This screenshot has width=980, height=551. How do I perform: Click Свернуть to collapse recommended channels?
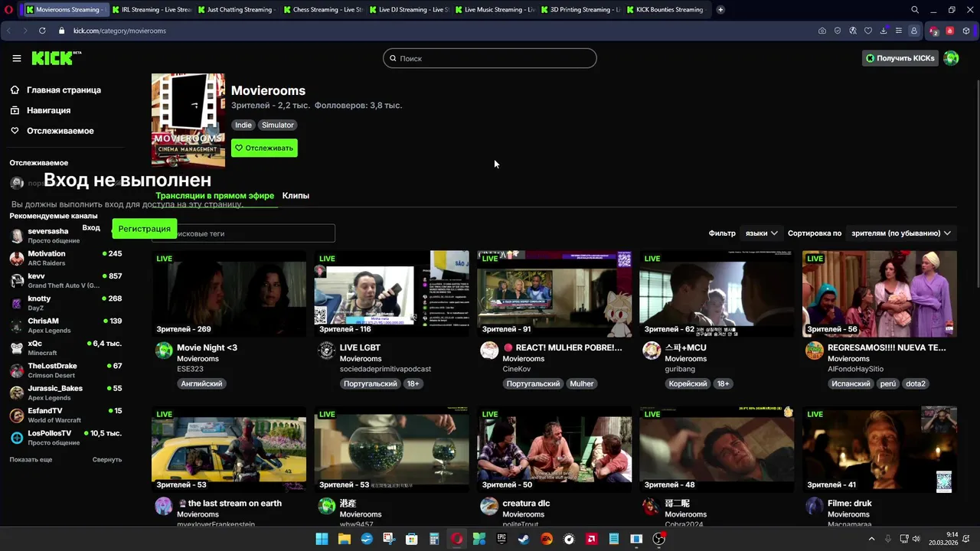tap(107, 459)
